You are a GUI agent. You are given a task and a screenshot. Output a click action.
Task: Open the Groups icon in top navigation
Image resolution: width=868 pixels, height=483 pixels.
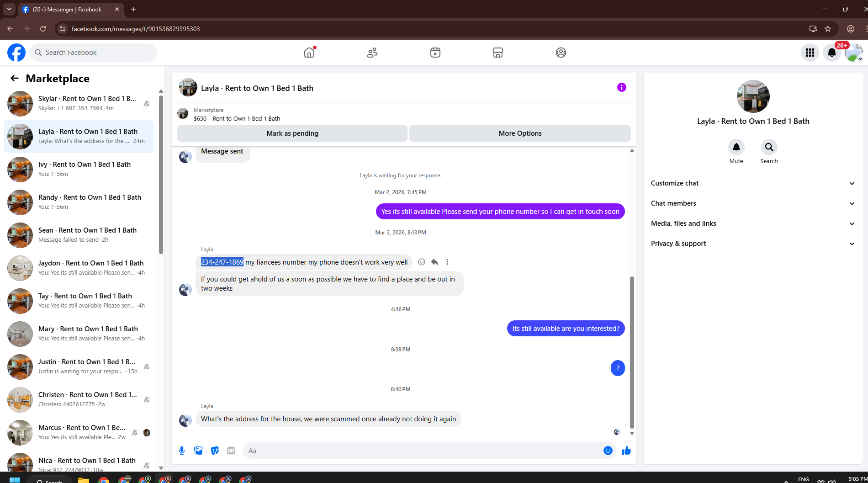(561, 53)
